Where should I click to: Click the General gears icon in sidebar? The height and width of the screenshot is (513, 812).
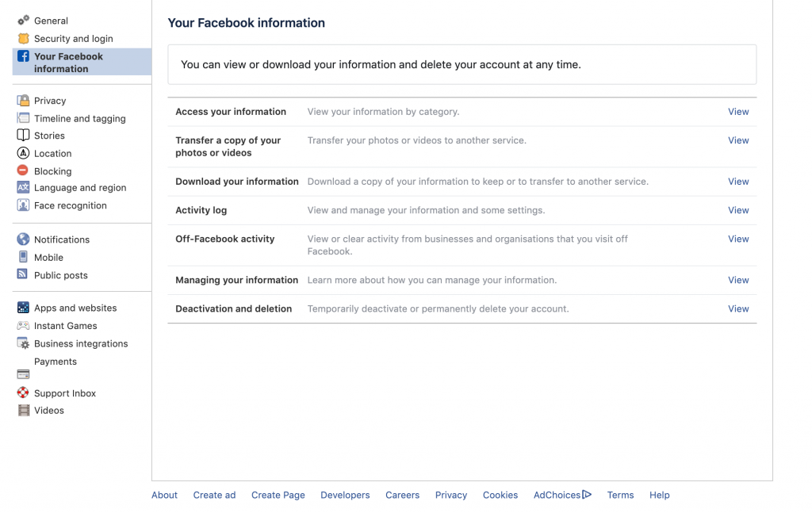(x=23, y=21)
